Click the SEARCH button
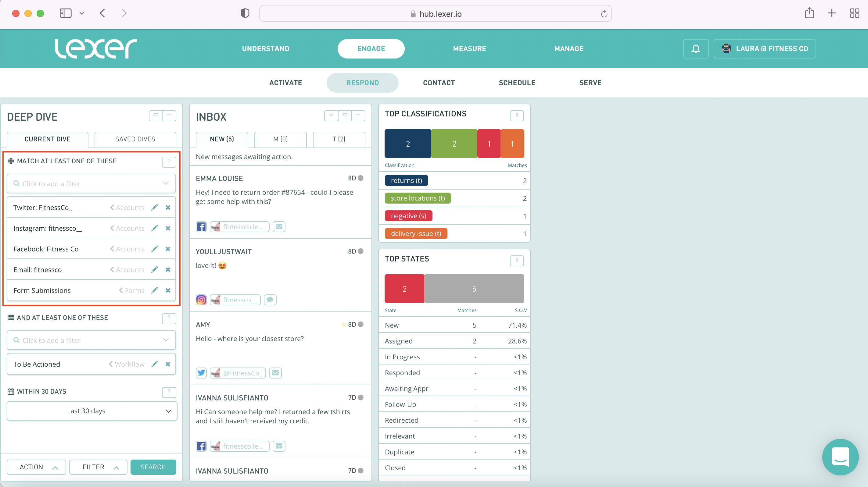 tap(153, 467)
